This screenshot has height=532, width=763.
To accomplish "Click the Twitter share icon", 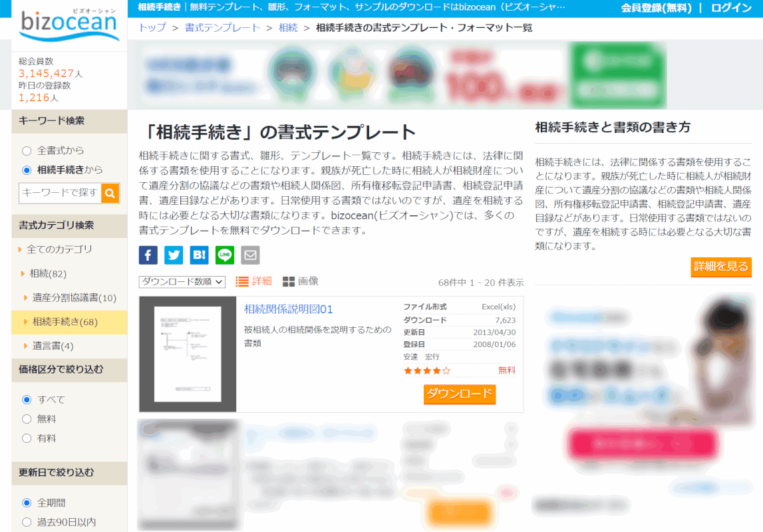I will point(174,255).
